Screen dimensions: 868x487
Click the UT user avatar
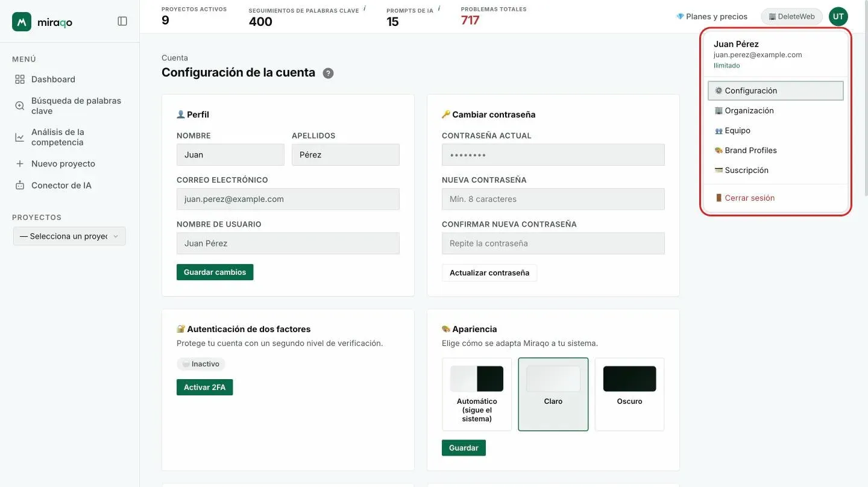(x=838, y=16)
